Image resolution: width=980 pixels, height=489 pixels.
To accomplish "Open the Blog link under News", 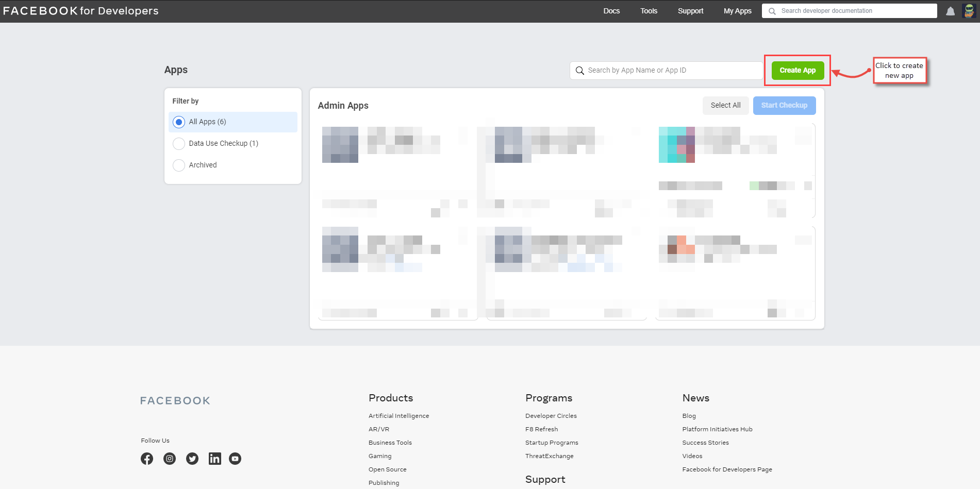I will point(689,416).
